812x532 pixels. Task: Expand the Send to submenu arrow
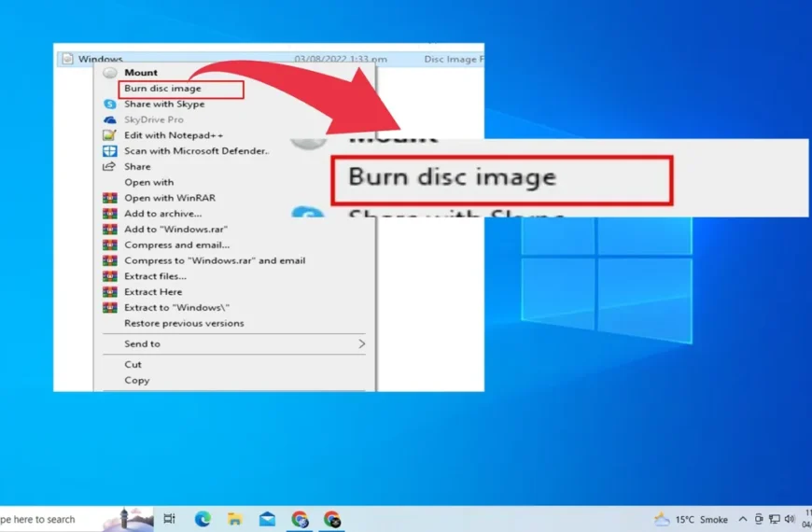pyautogui.click(x=361, y=344)
